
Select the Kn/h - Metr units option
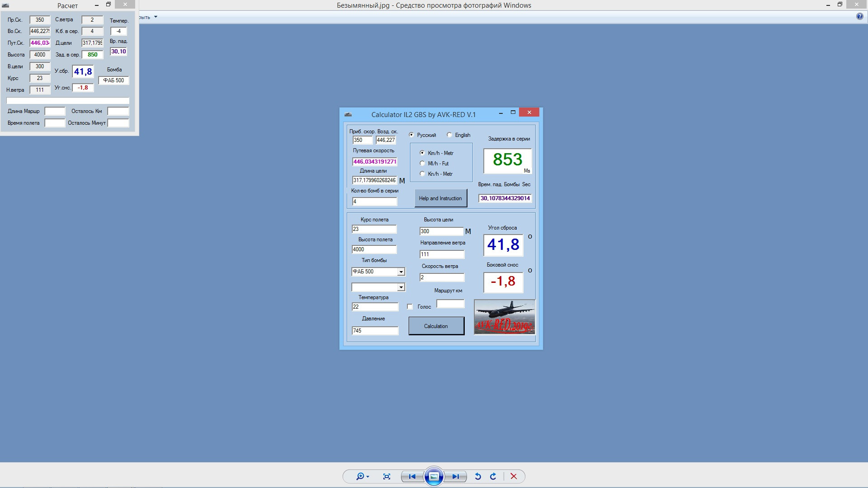[x=422, y=174]
